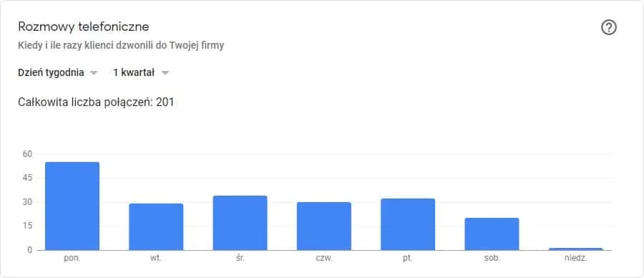This screenshot has width=644, height=278.
Task: Select the niedz. bar in chart
Action: pyautogui.click(x=575, y=249)
